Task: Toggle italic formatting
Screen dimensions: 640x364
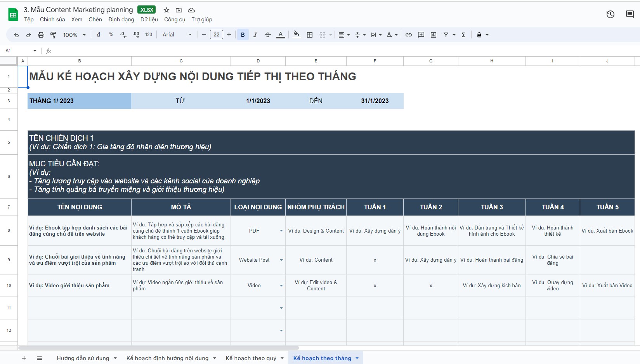Action: coord(255,35)
